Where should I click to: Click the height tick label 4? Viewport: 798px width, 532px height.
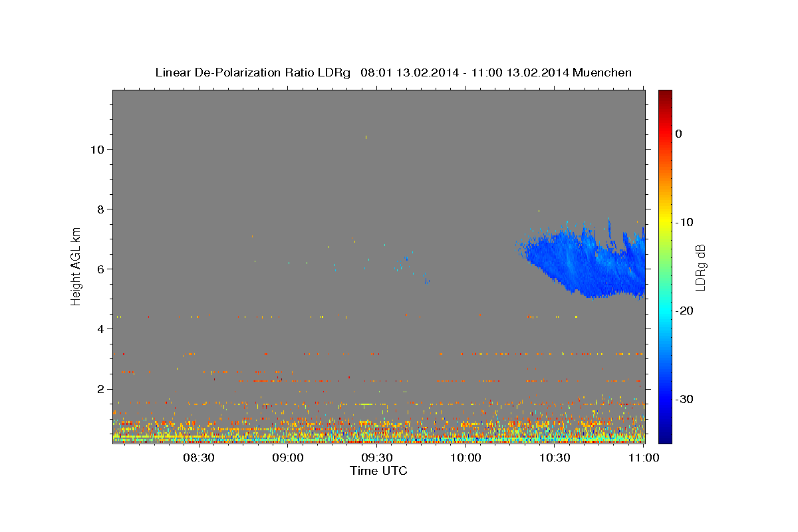(100, 329)
